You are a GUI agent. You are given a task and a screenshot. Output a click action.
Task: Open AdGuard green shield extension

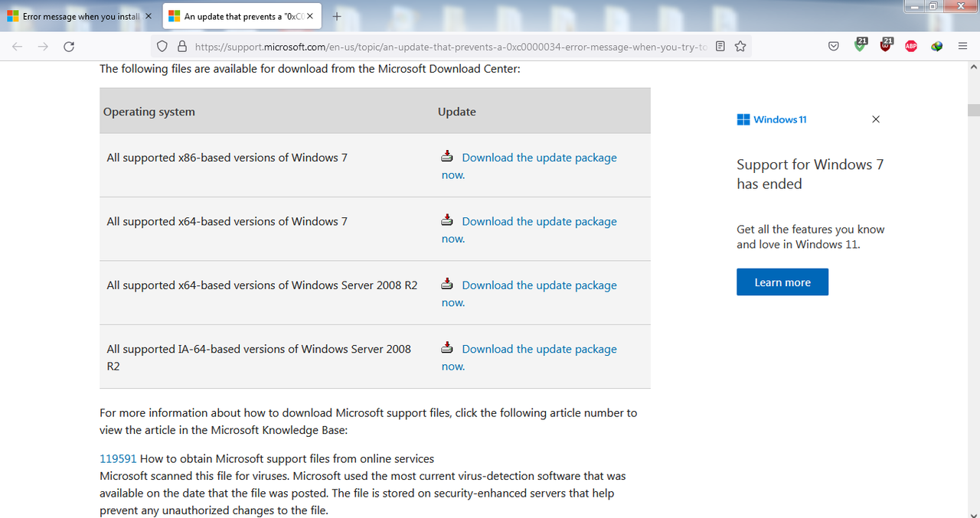point(860,46)
